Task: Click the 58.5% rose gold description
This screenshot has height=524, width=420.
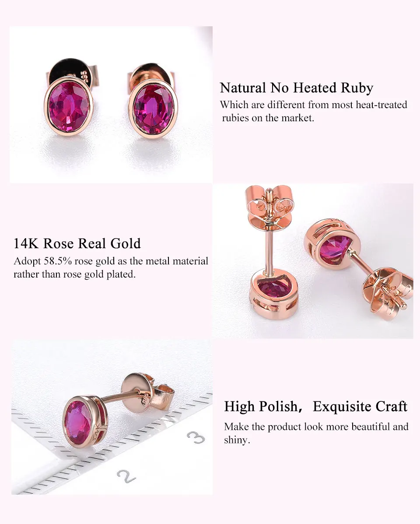Action: click(x=111, y=267)
